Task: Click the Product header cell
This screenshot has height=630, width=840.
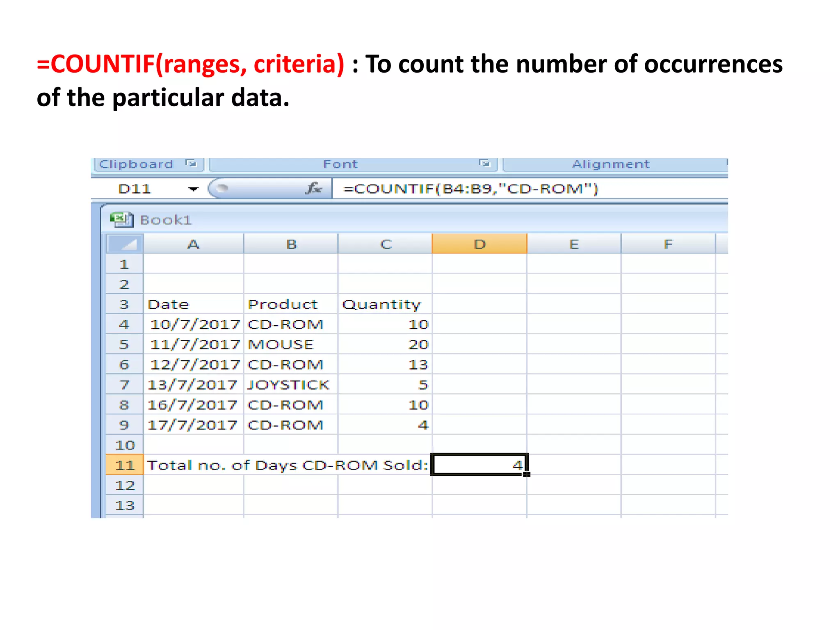Action: [291, 304]
